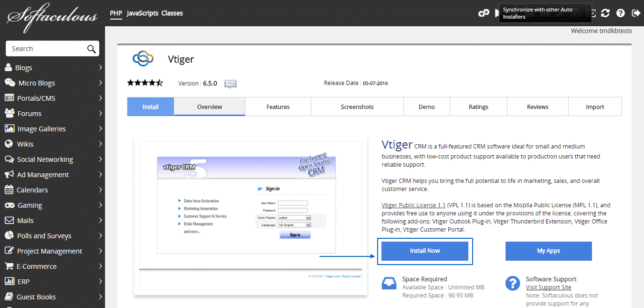Expand the Project Management chevron
The width and height of the screenshot is (644, 308).
tap(100, 251)
